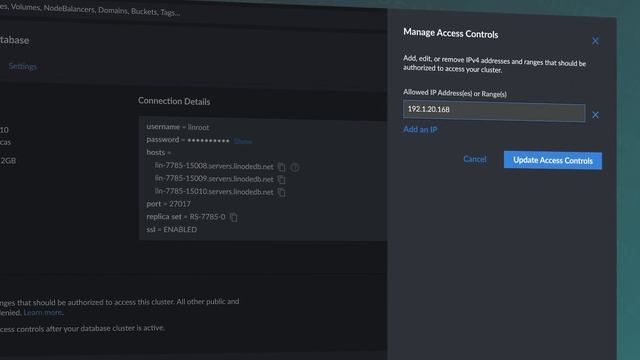640x360 pixels.
Task: Switch to the Settings tab
Action: [x=23, y=66]
